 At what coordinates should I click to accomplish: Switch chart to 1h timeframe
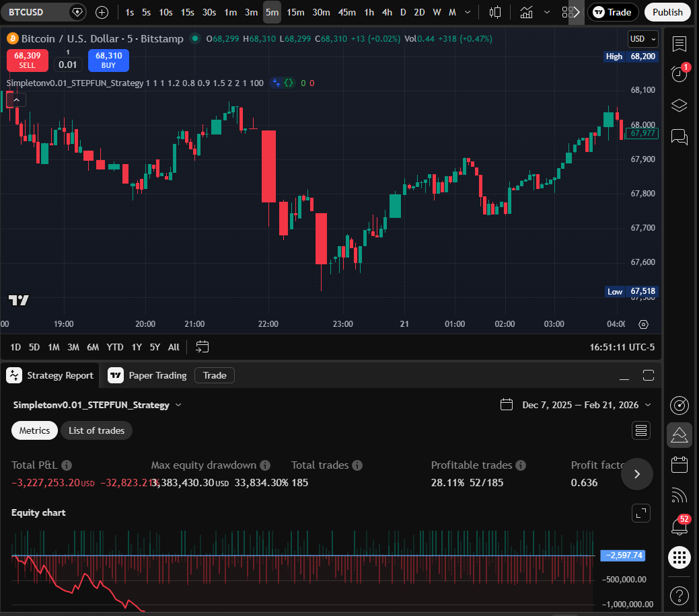click(369, 13)
